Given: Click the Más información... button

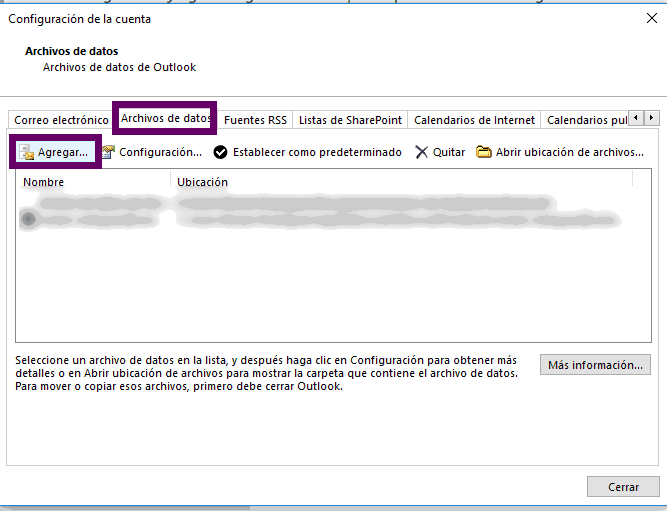Looking at the screenshot, I should click(595, 365).
